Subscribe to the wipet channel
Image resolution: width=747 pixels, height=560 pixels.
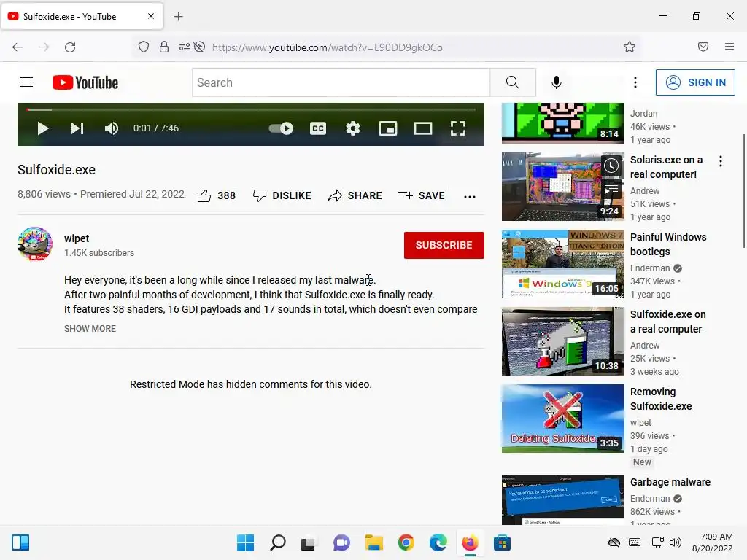444,245
